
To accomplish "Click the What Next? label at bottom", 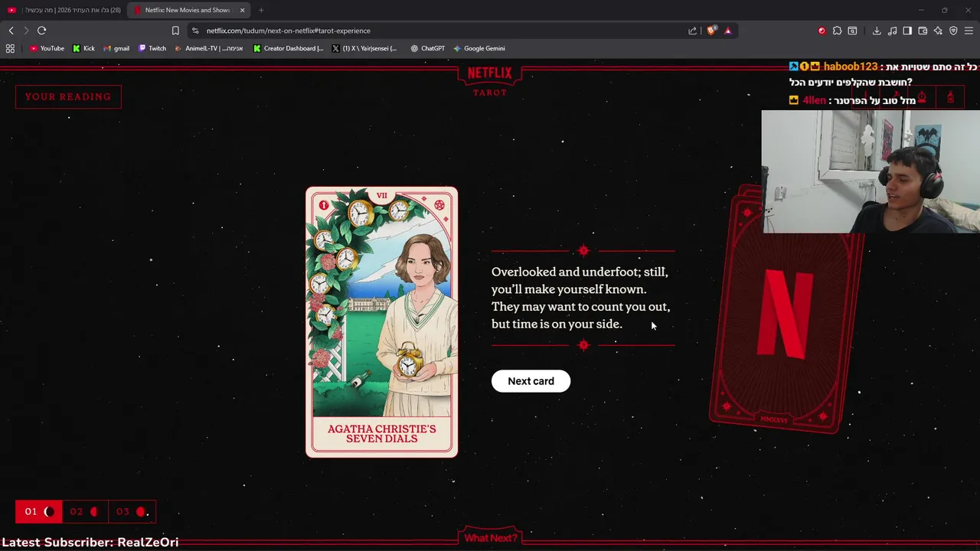I will coord(490,538).
